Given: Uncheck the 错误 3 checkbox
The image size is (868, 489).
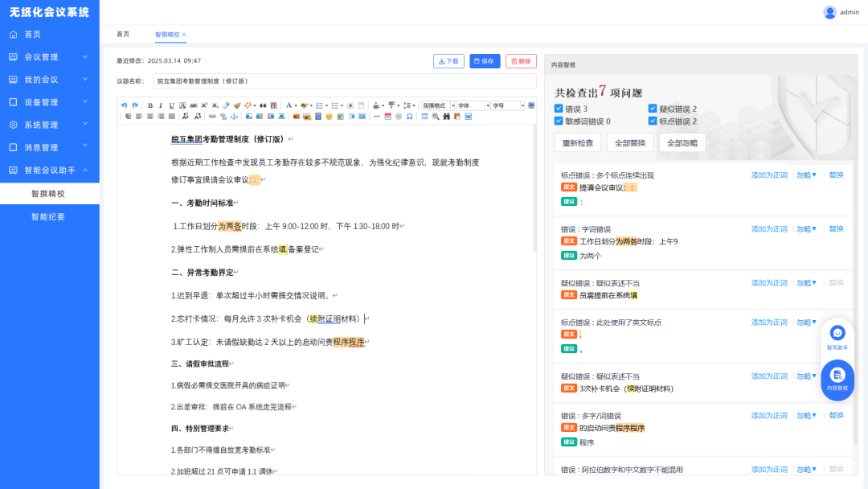Looking at the screenshot, I should 559,109.
